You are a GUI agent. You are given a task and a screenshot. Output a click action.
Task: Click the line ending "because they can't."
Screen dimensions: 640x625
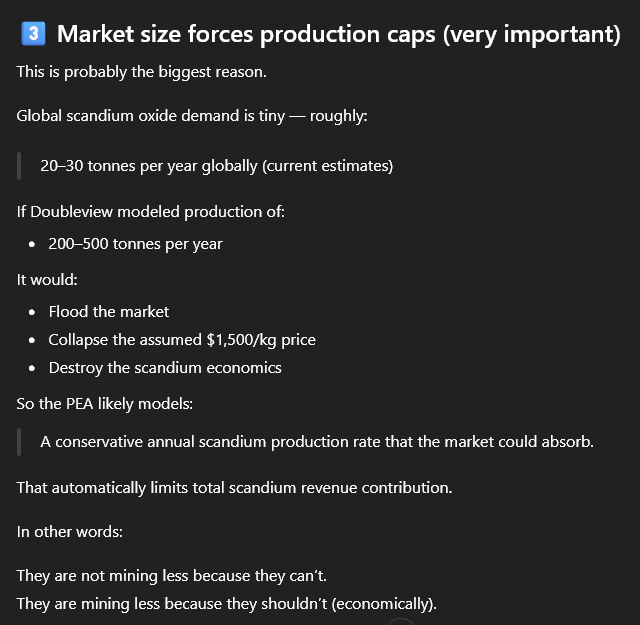tap(174, 575)
